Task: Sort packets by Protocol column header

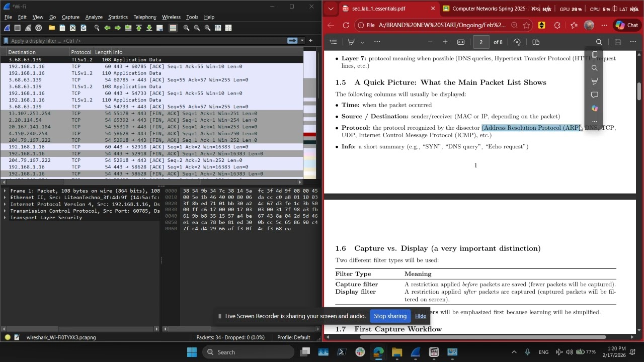Action: pos(82,52)
